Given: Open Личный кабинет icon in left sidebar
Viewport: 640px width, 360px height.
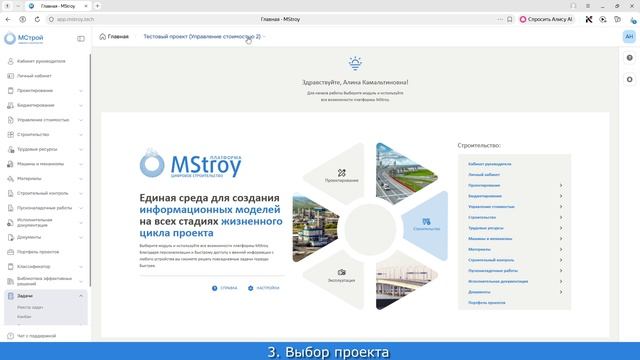Looking at the screenshot, I should point(11,76).
